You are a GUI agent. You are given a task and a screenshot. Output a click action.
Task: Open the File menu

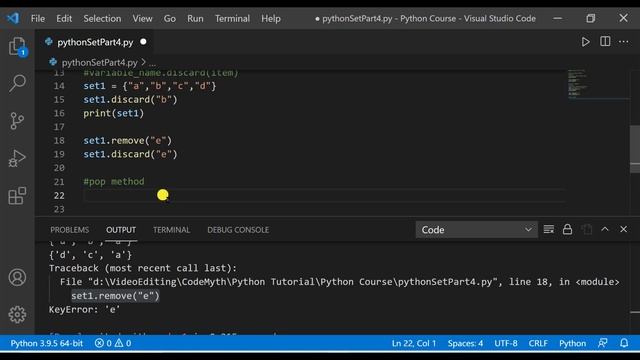point(38,18)
